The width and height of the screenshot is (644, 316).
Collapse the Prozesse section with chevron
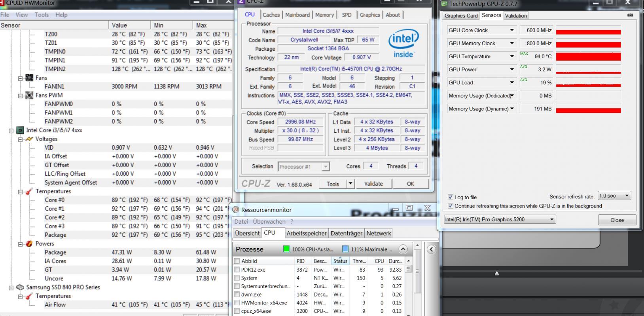403,249
